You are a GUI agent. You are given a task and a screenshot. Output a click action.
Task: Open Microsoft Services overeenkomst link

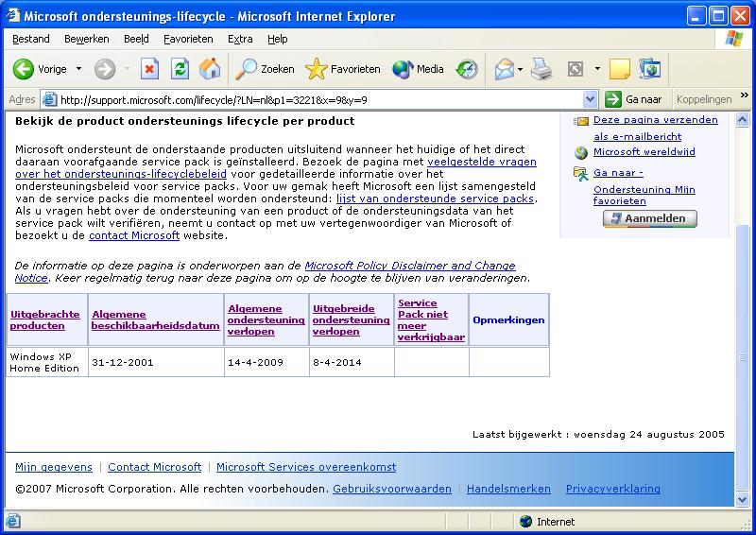click(306, 467)
